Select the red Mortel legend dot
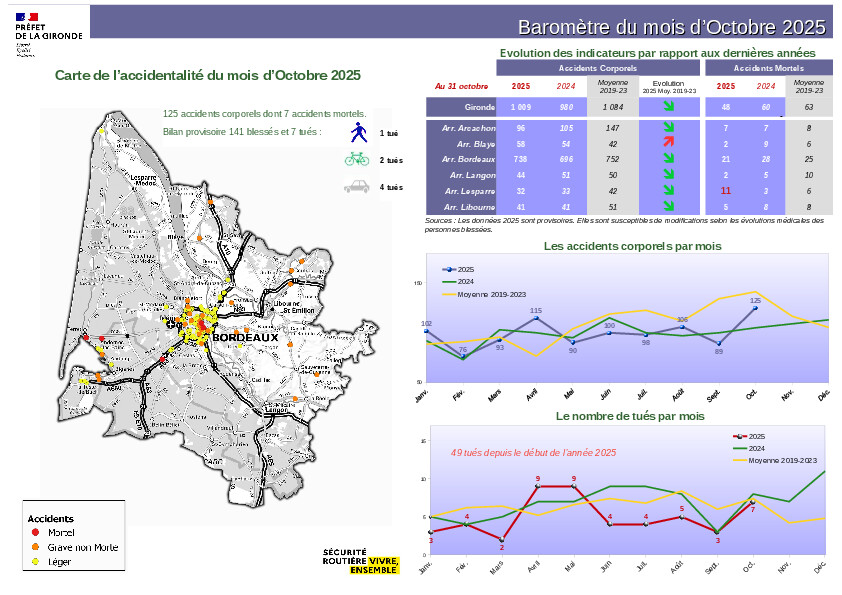 (37, 533)
